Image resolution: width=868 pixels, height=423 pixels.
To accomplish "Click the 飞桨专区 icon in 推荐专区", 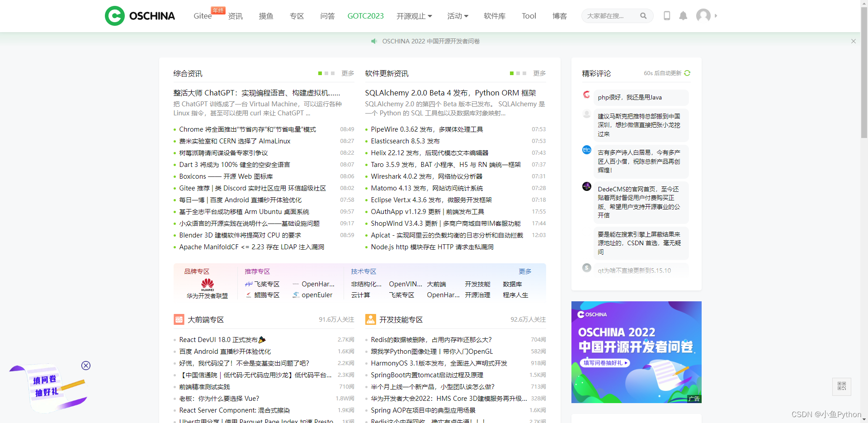I will [249, 284].
